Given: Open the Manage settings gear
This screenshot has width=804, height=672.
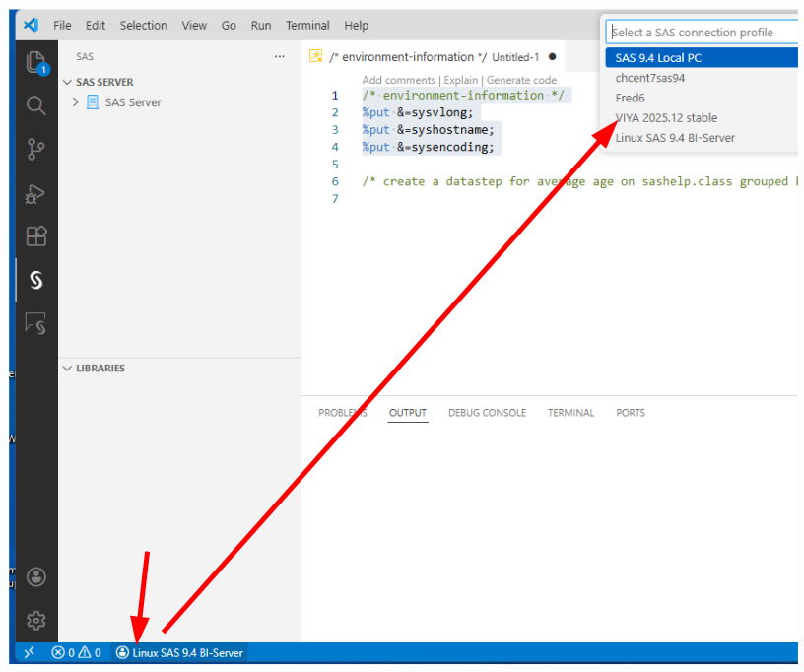Looking at the screenshot, I should (x=36, y=620).
